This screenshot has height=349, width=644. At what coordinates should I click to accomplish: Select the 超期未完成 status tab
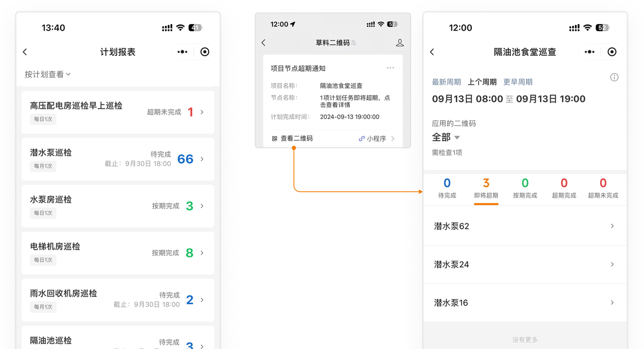603,188
